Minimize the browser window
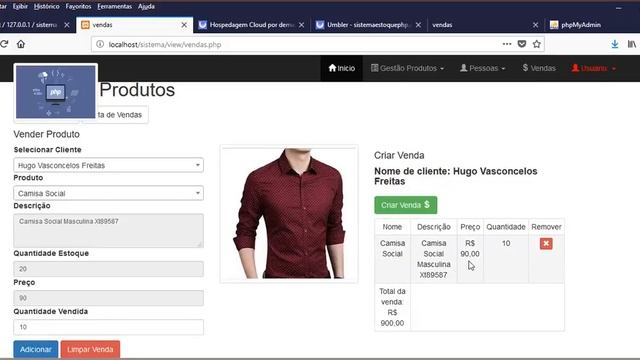640x360 pixels. tap(619, 7)
